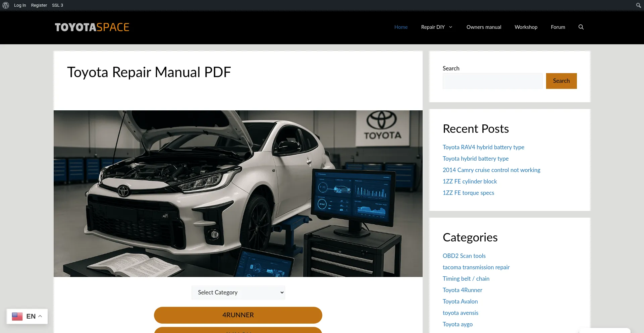Open the Workshop menu item
Screen dimensions: 644x333
(526, 27)
